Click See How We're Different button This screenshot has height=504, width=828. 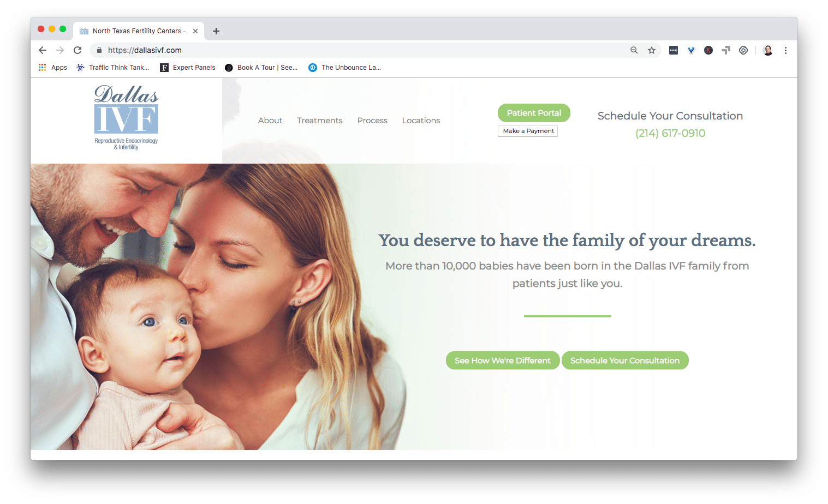pos(503,361)
